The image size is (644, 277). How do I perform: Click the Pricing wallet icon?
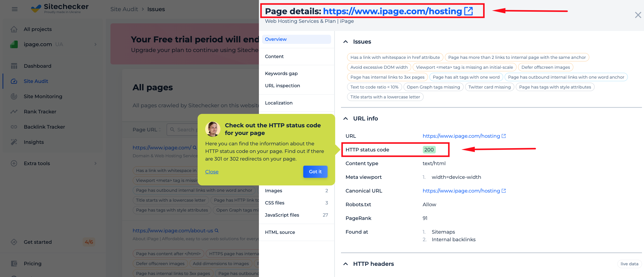[14, 264]
